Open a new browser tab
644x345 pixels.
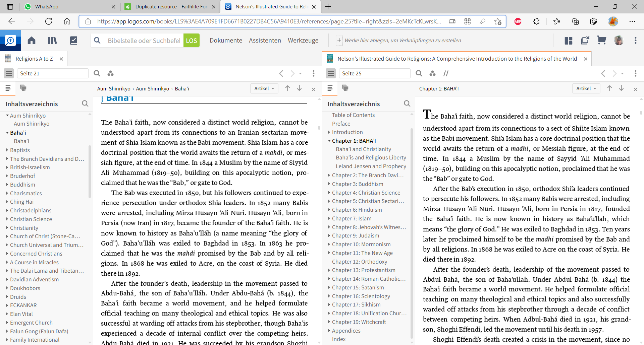coord(328,7)
